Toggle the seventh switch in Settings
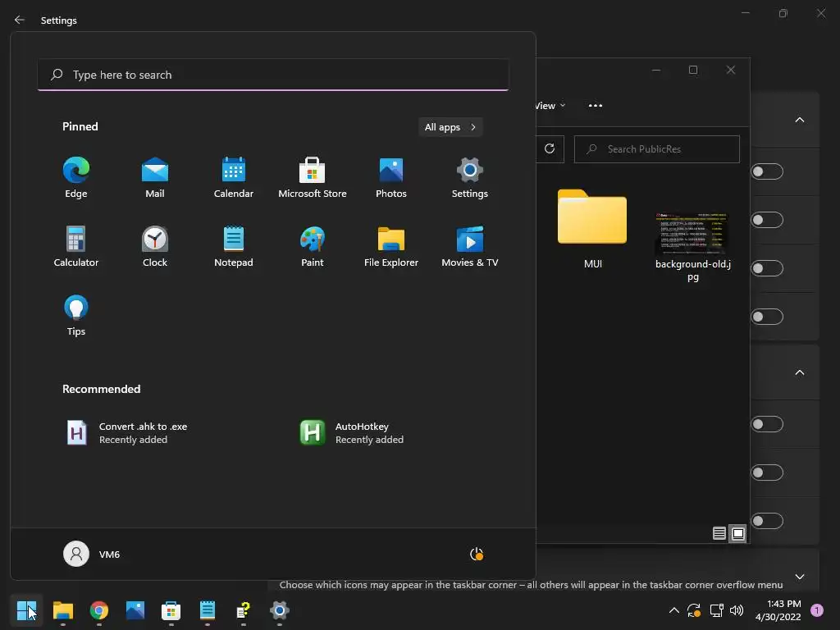 coord(767,521)
